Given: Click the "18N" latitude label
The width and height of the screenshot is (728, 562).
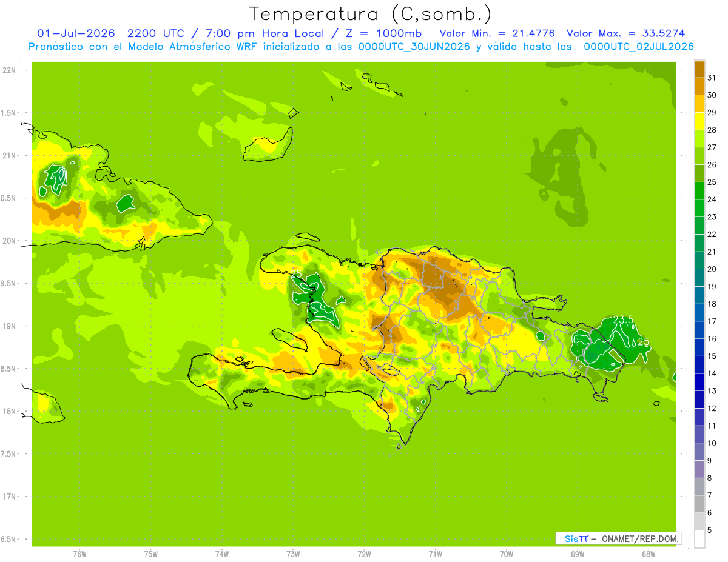Looking at the screenshot, I should pyautogui.click(x=8, y=411).
